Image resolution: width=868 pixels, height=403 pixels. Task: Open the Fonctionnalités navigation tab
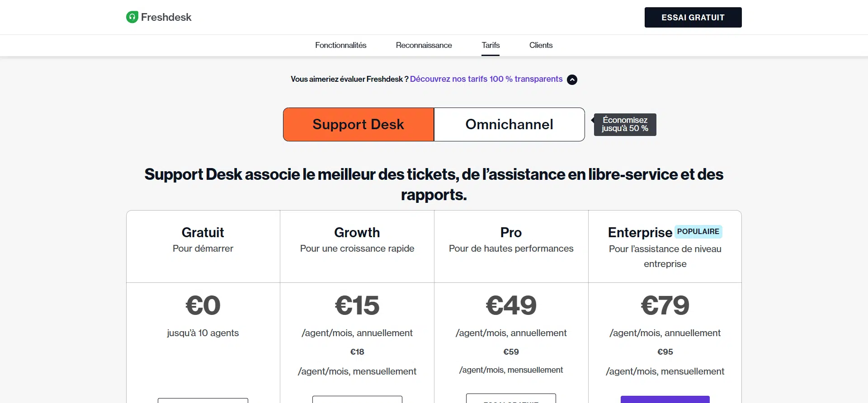[340, 45]
